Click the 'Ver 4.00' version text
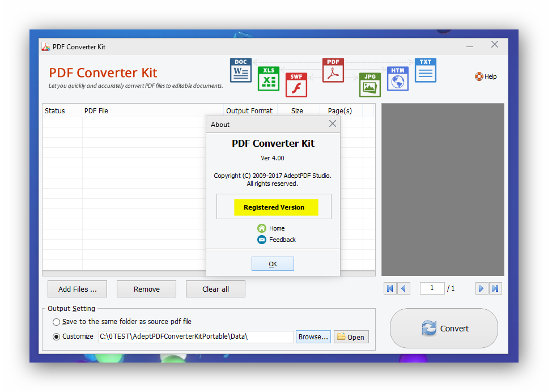Screen dimensions: 548x392 pos(273,158)
